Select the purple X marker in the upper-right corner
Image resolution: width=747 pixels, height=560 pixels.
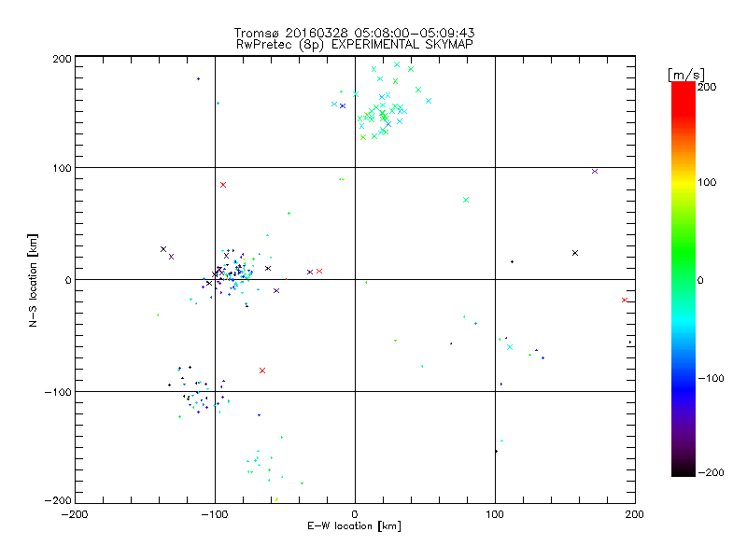(595, 172)
